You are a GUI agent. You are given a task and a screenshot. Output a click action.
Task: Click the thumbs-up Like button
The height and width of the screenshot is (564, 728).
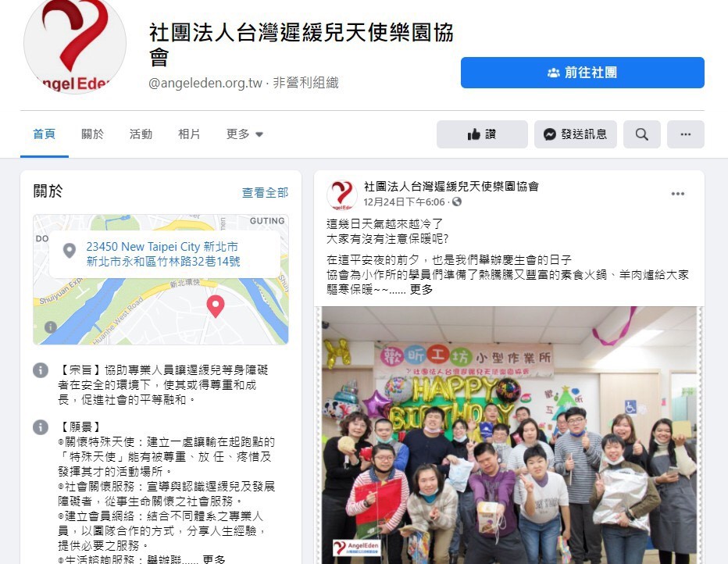pyautogui.click(x=482, y=134)
